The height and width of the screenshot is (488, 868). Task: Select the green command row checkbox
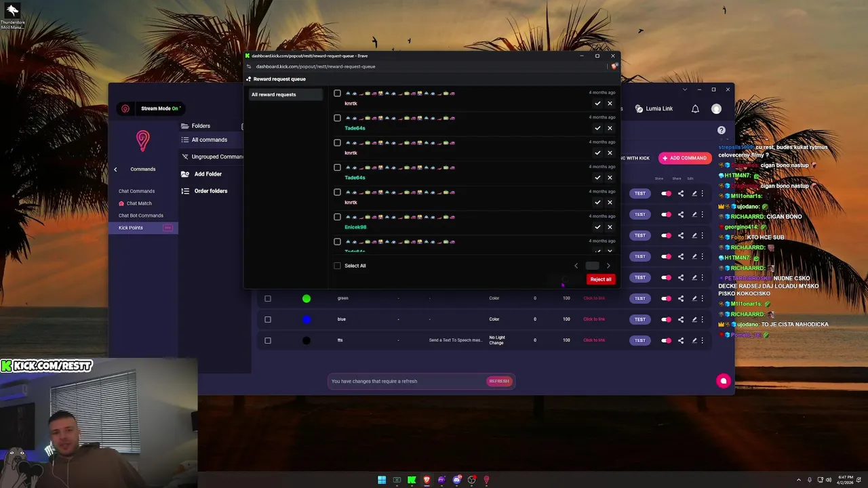click(268, 298)
